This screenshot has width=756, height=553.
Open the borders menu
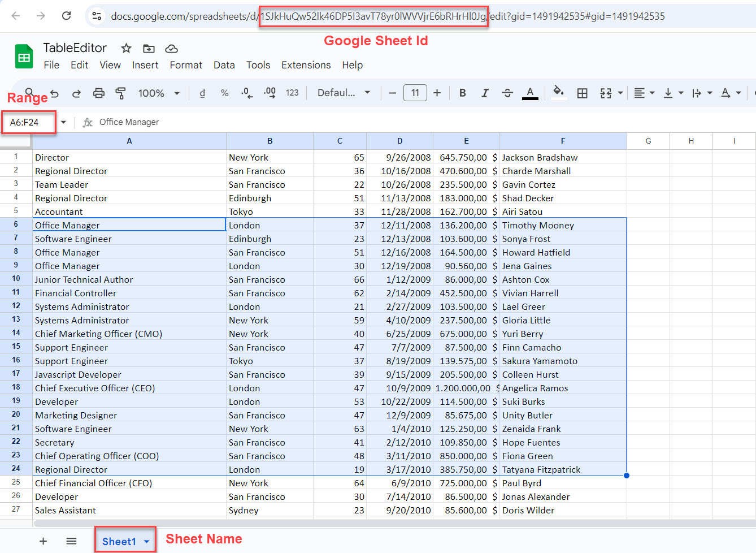click(583, 93)
